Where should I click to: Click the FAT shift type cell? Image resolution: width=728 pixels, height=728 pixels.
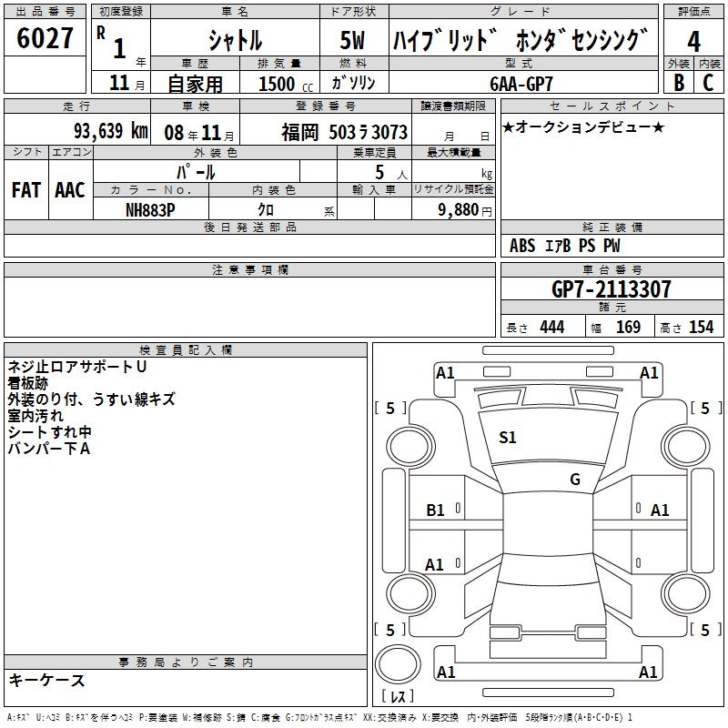coord(26,189)
